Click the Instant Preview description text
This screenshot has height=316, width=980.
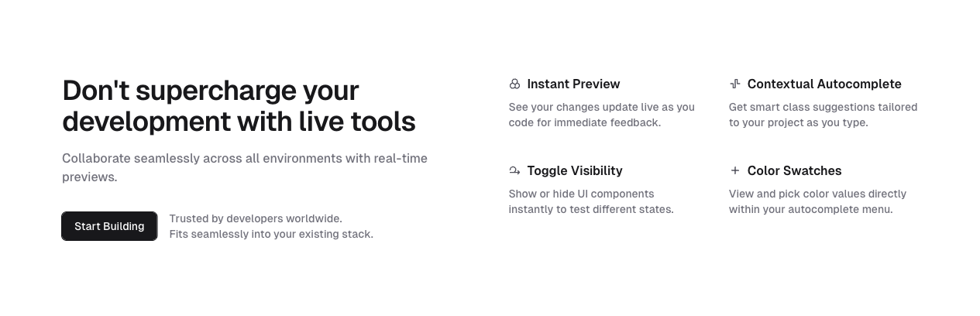601,115
